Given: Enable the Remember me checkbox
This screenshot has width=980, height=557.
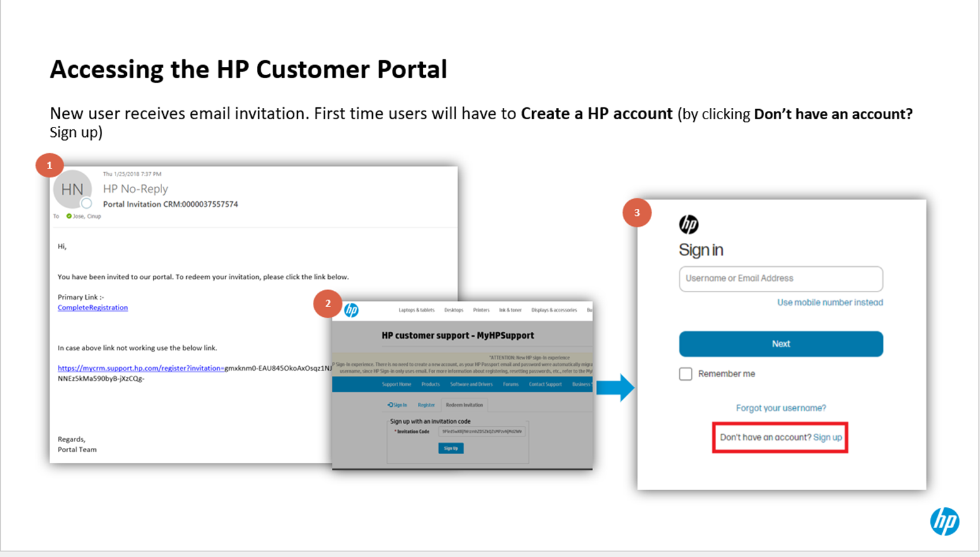Looking at the screenshot, I should [685, 373].
